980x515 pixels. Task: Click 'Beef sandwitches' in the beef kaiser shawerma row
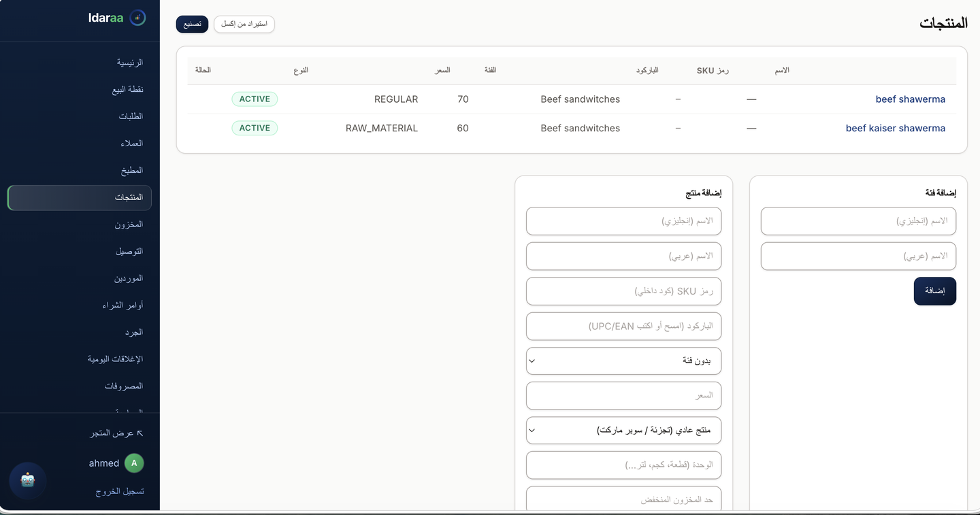tap(581, 128)
